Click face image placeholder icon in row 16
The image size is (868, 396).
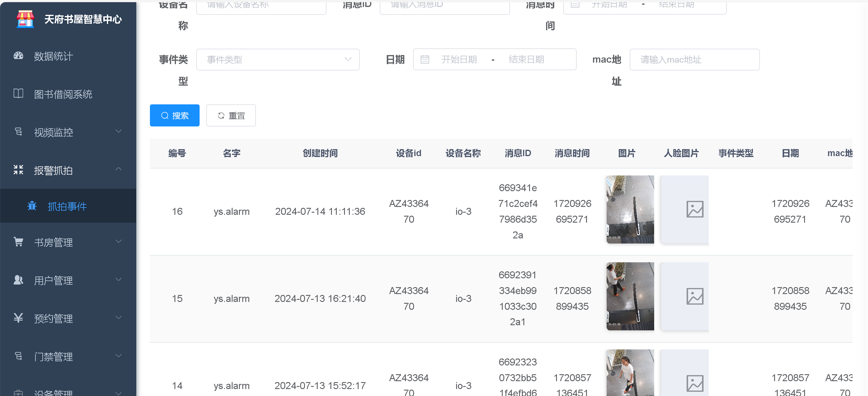pyautogui.click(x=695, y=209)
